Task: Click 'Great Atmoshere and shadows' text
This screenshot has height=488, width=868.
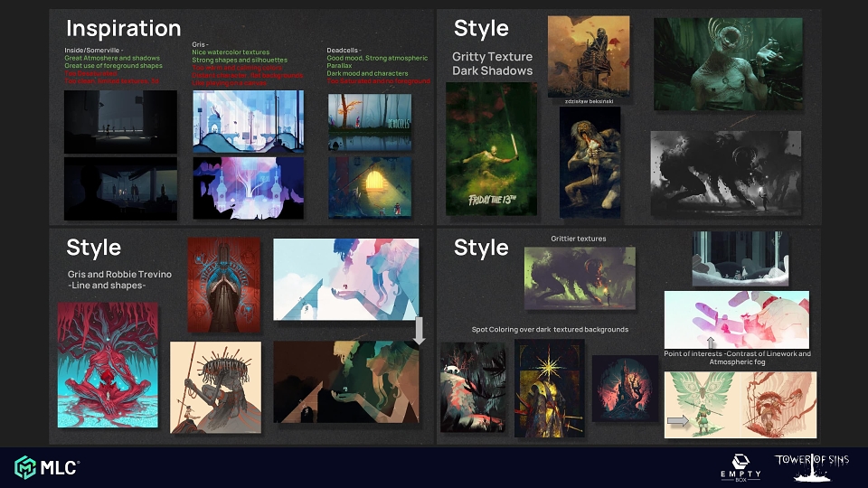Action: (112, 58)
